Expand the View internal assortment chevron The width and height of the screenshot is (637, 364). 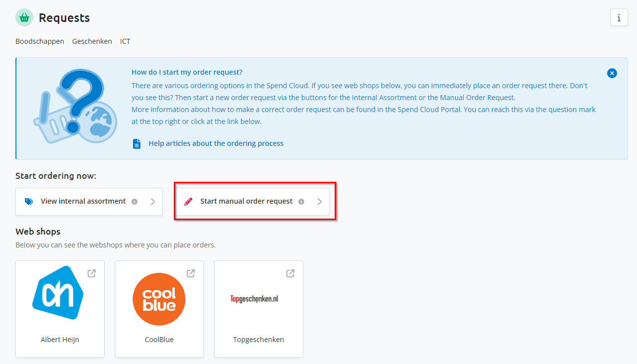point(153,202)
